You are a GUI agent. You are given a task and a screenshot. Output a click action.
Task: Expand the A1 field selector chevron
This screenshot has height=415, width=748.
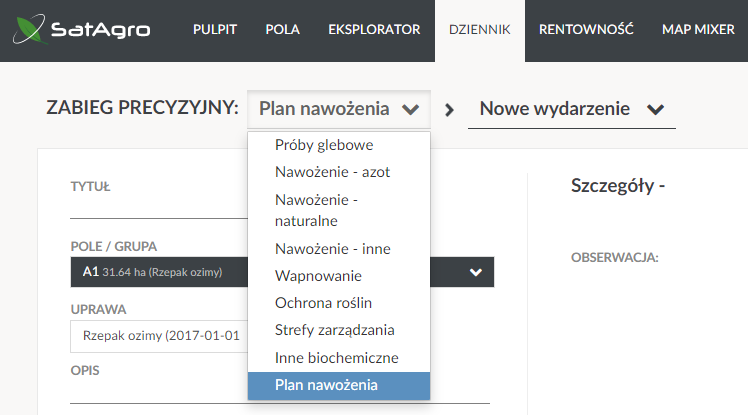coord(476,272)
